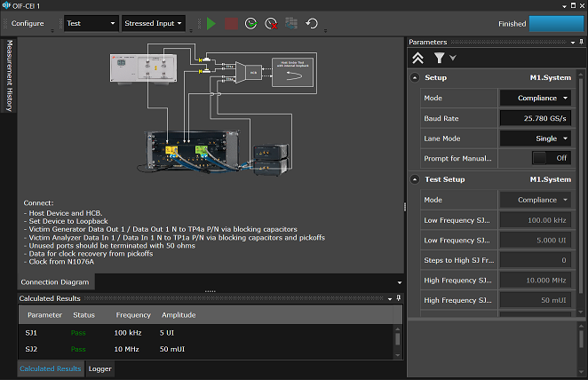
Task: Collapse the Setup section
Action: click(x=417, y=77)
